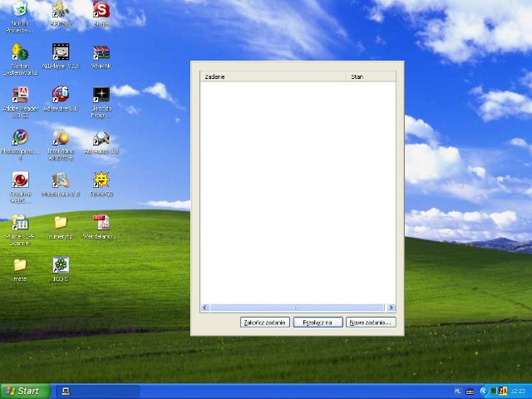Screen dimensions: 532x399
Task: Click the horizontal scrollbar thumb in task list
Action: (x=297, y=308)
